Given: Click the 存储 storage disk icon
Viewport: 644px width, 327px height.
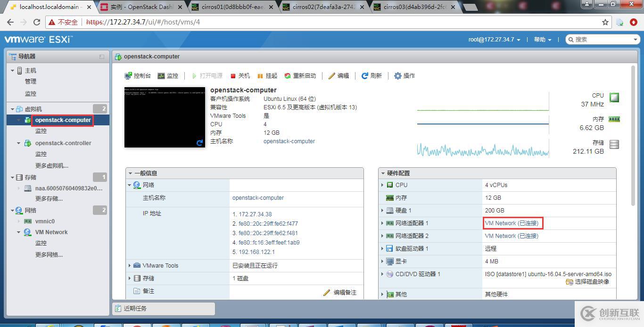Looking at the screenshot, I should pyautogui.click(x=614, y=144).
